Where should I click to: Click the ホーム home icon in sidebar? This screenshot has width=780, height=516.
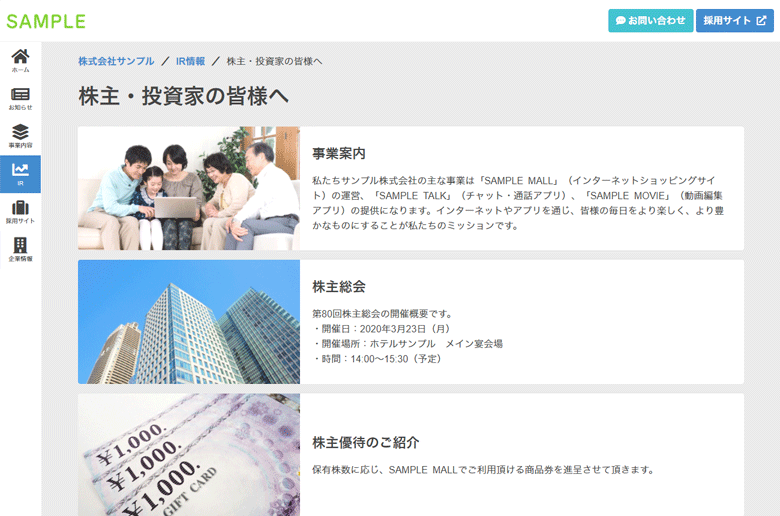(x=20, y=56)
